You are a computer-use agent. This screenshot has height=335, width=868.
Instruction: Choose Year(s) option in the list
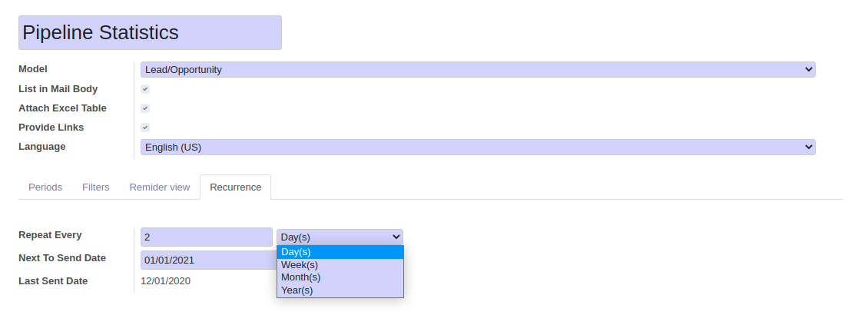pyautogui.click(x=340, y=290)
